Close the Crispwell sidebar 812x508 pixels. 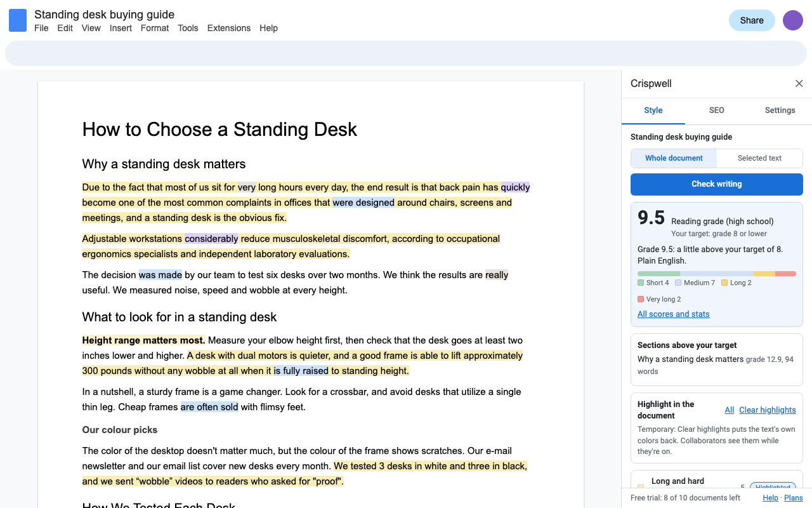pos(799,84)
